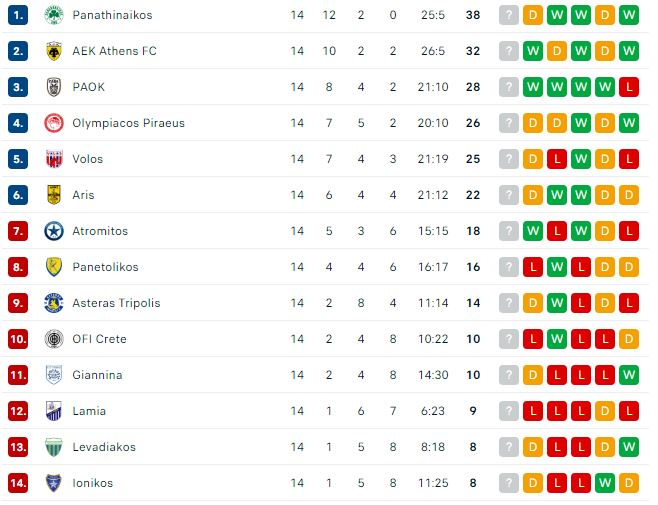
Task: Click the PAOK team logo
Action: click(54, 87)
